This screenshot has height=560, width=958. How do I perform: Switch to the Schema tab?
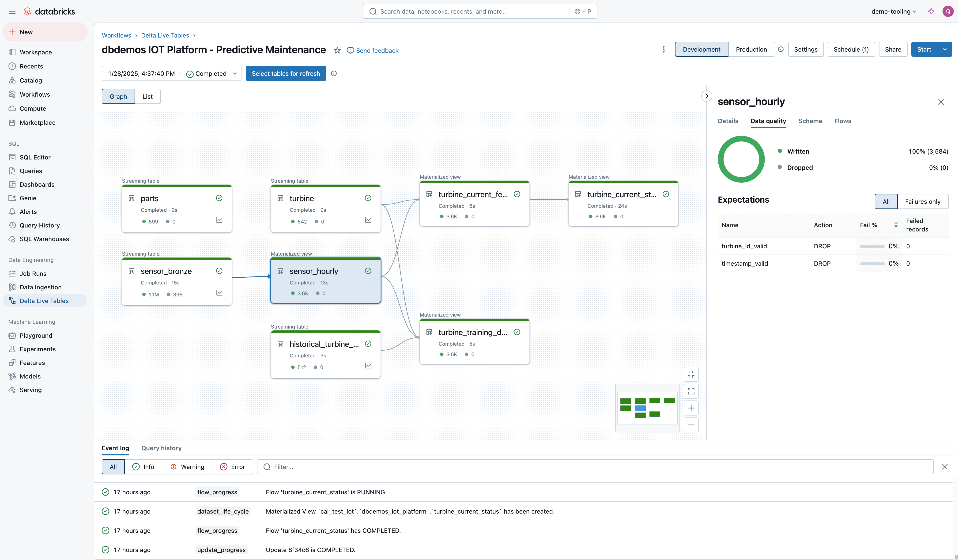click(810, 121)
